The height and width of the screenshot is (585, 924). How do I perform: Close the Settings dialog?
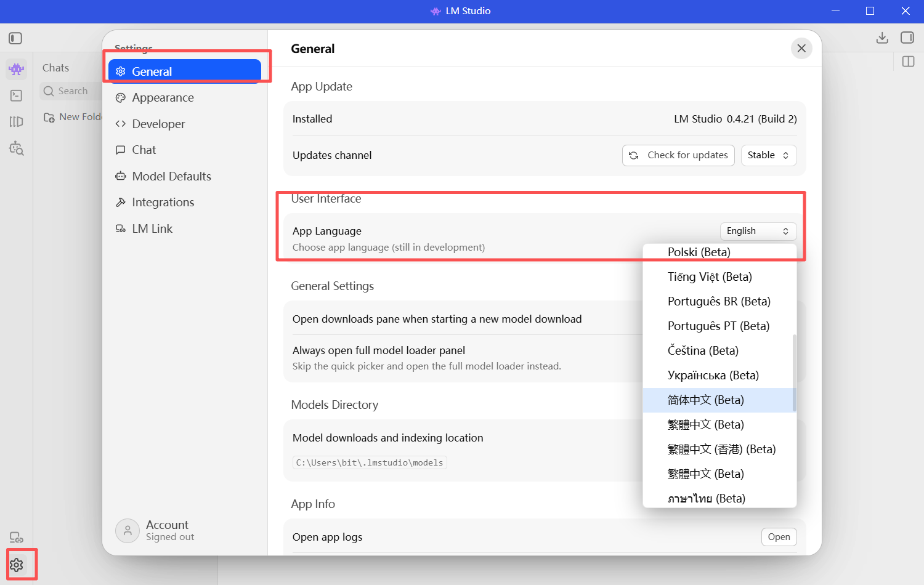point(801,48)
